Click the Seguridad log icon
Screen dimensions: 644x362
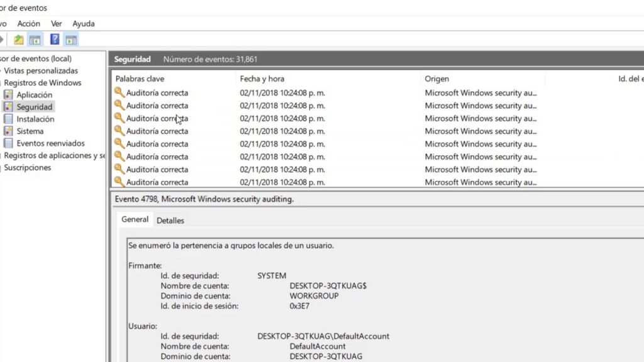point(9,107)
